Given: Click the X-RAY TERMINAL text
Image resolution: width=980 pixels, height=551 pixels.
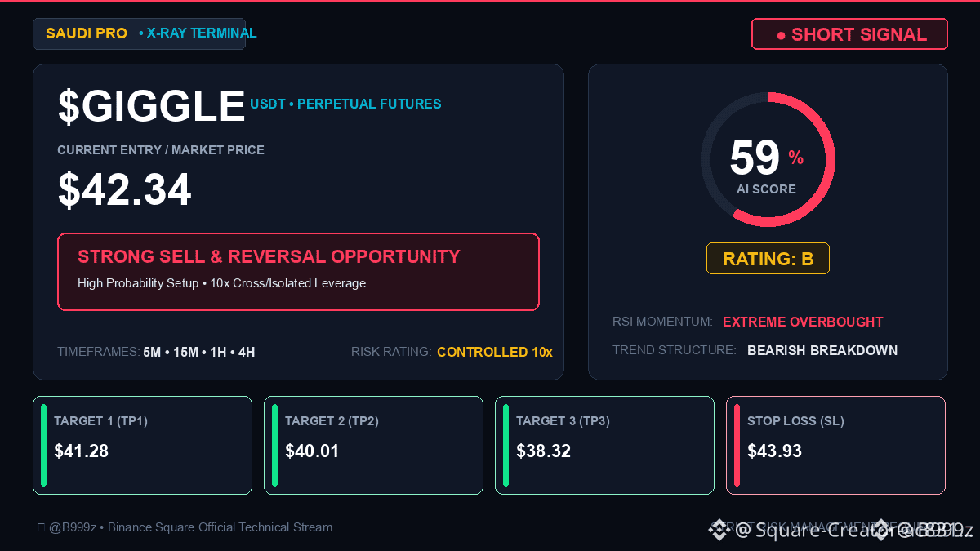Looking at the screenshot, I should [x=202, y=33].
